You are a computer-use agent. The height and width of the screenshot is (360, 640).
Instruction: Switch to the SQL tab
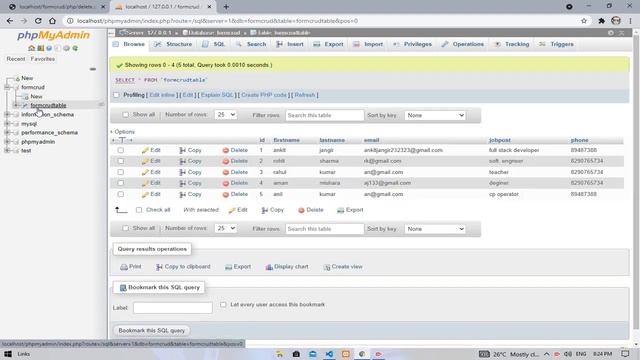click(x=213, y=44)
